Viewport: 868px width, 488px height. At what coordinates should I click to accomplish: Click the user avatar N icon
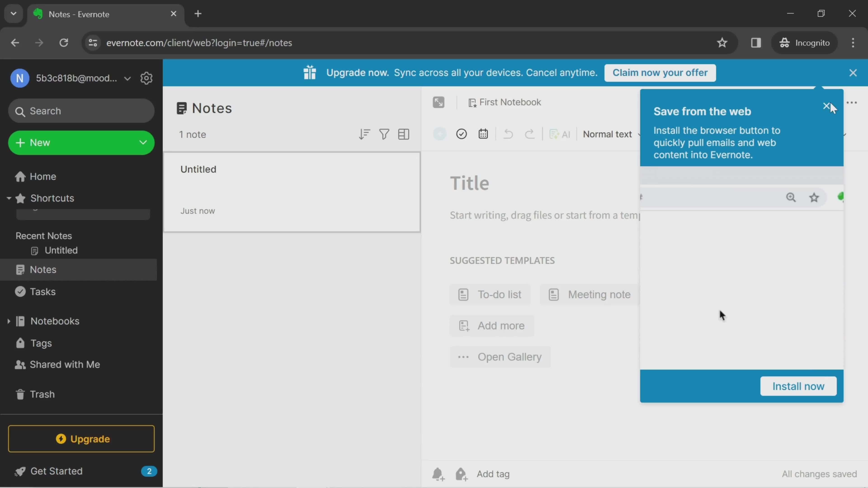(x=19, y=78)
